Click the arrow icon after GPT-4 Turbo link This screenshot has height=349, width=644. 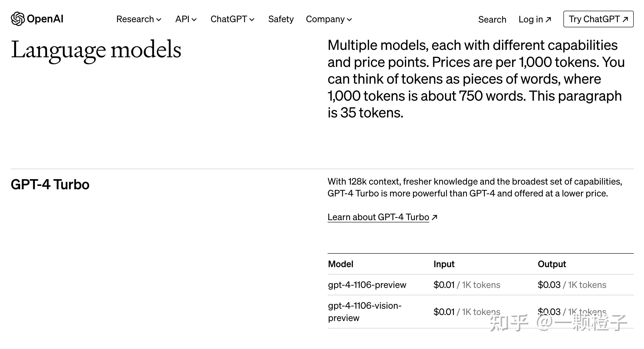click(435, 217)
